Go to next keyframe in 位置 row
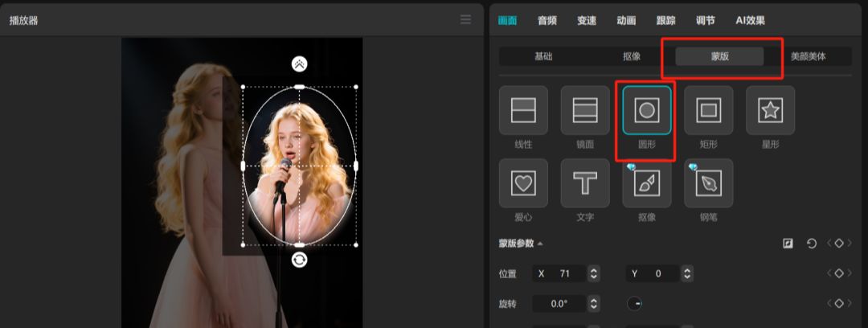Screen dimensions: 868x328 pyautogui.click(x=850, y=273)
